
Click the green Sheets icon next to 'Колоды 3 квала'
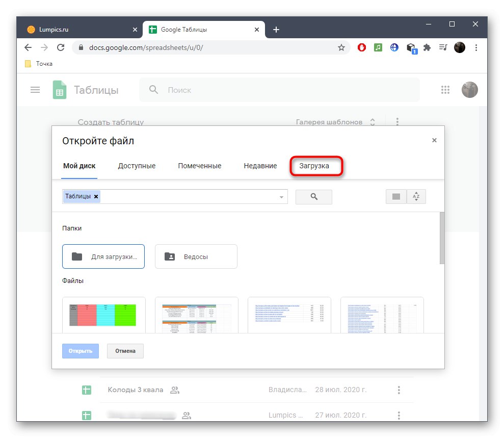click(x=87, y=390)
